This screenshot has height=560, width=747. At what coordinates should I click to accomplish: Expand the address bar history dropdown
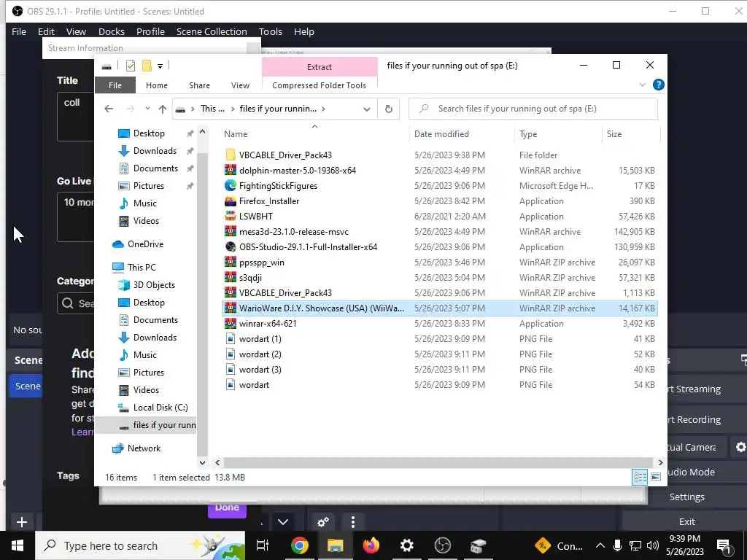(366, 109)
